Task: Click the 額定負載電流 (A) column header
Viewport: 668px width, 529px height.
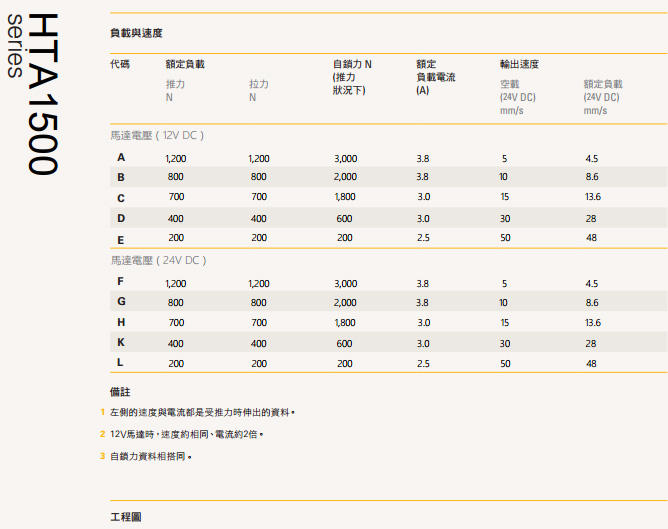Action: pos(436,77)
